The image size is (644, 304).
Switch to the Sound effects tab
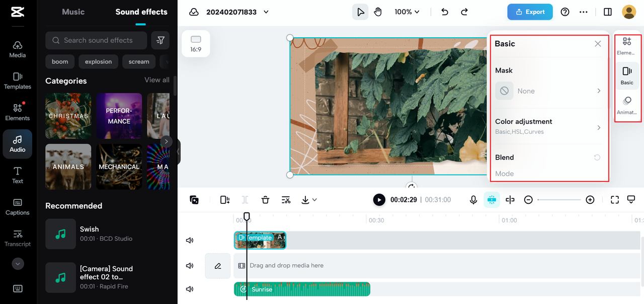pyautogui.click(x=141, y=12)
